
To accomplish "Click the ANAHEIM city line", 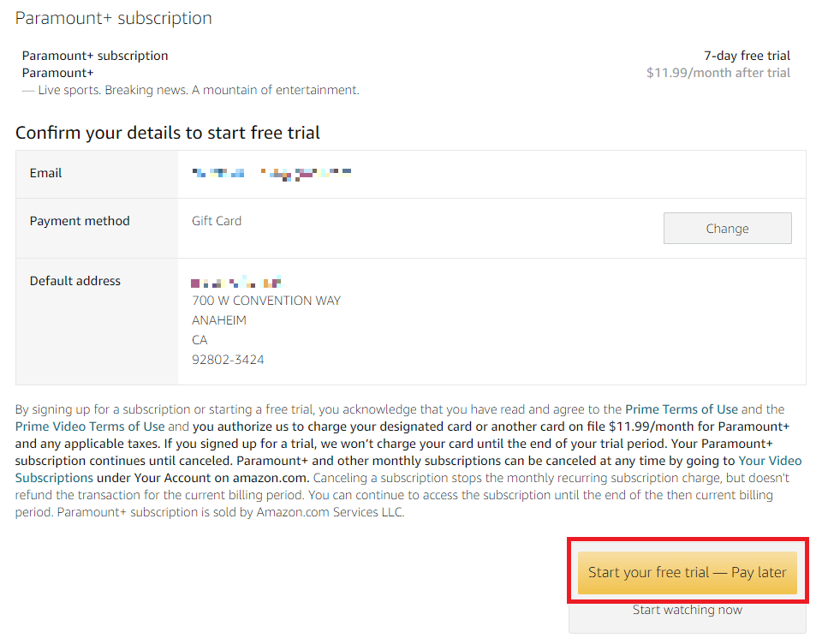I will click(219, 320).
